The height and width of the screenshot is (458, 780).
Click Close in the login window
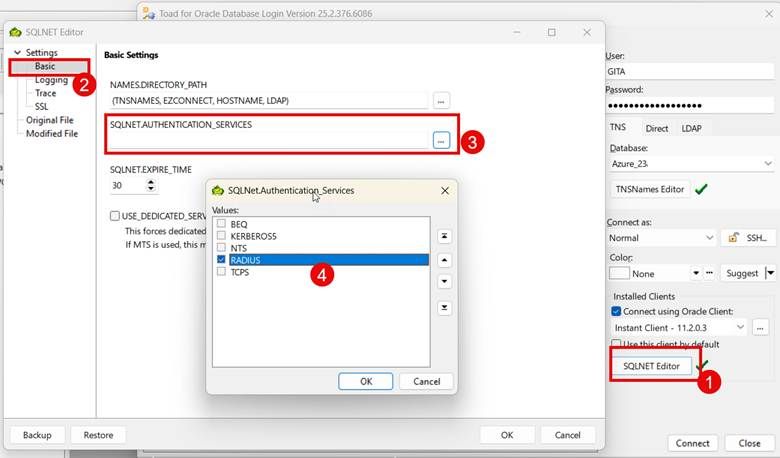click(x=749, y=443)
